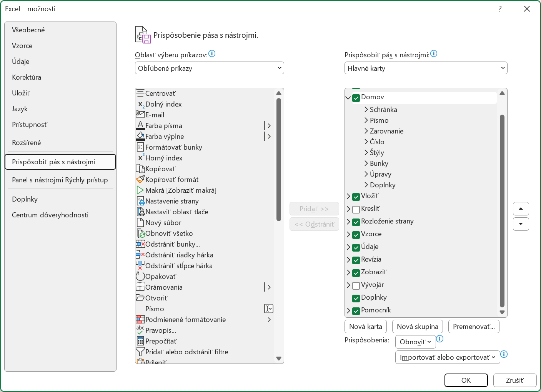Click the Otvoriť open folder icon
This screenshot has width=541, height=392.
coord(140,298)
